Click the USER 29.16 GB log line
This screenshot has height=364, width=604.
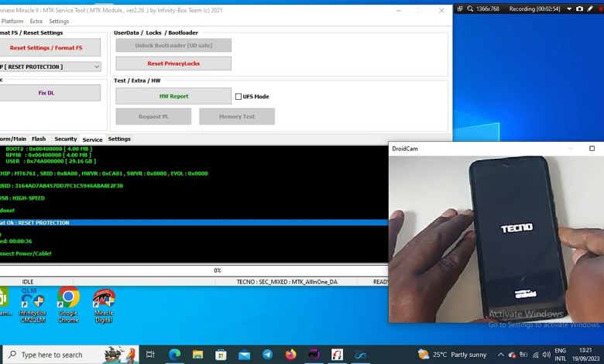[51, 161]
